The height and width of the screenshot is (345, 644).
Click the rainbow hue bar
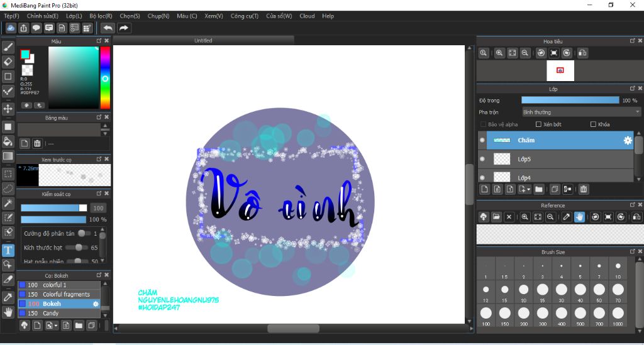click(105, 77)
